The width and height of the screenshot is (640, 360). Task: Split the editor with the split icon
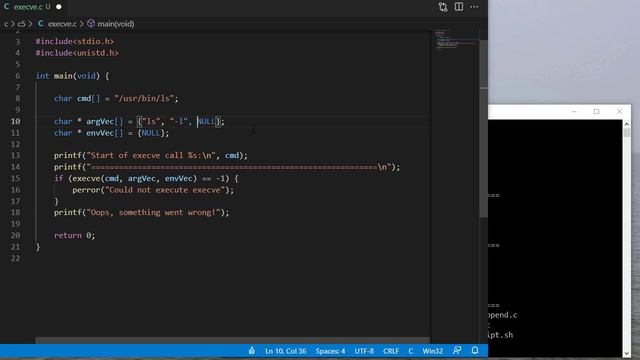[x=459, y=7]
